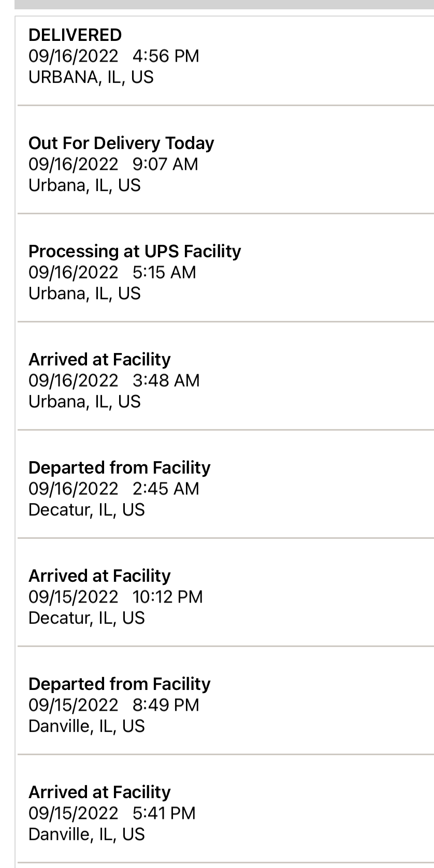Tap the 9:07 AM out for delivery time
The width and height of the screenshot is (434, 868).
point(165,164)
